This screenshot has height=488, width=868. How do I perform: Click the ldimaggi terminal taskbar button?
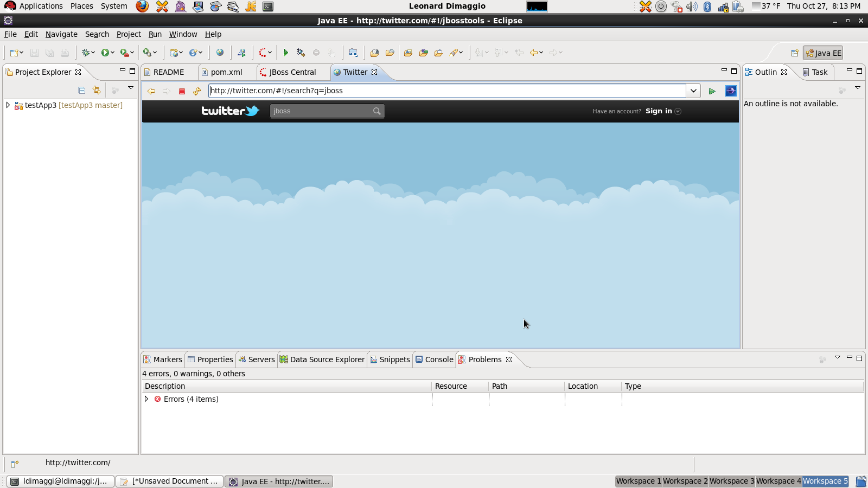[61, 481]
